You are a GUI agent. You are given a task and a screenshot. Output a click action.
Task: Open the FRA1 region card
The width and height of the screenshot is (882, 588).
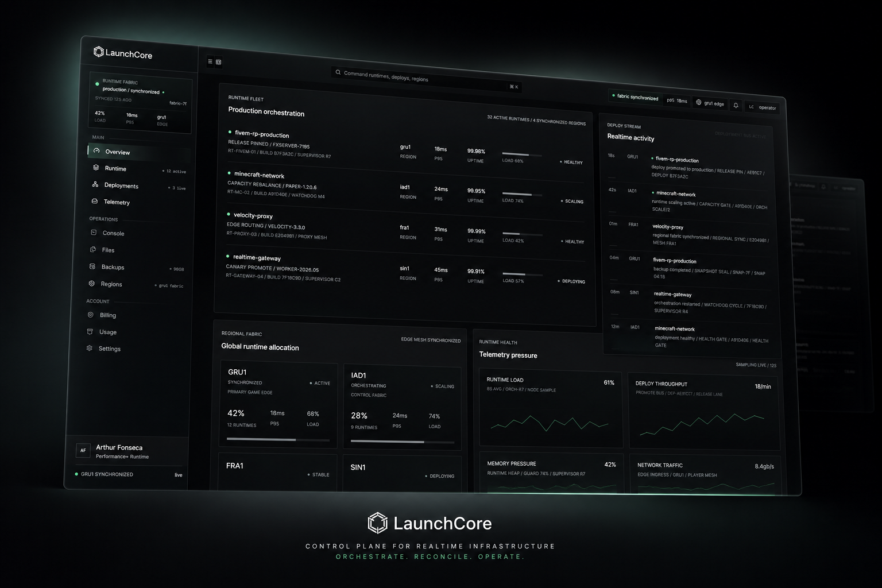(x=277, y=471)
